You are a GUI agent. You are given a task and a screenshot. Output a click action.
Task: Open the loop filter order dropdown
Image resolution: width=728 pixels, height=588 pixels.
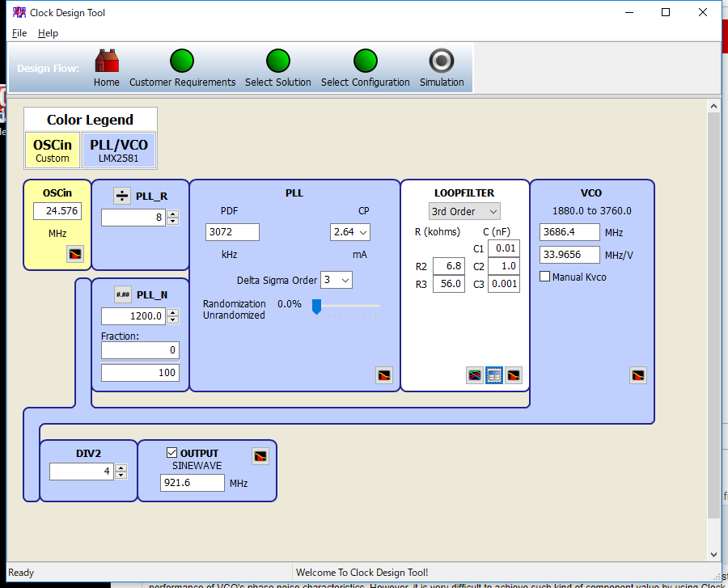pyautogui.click(x=463, y=210)
